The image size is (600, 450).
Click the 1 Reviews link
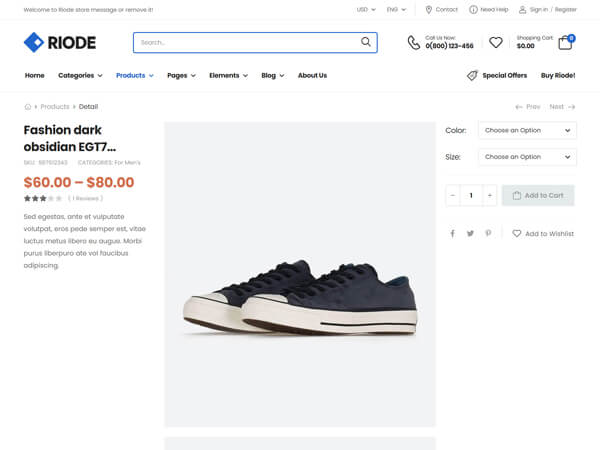click(85, 198)
